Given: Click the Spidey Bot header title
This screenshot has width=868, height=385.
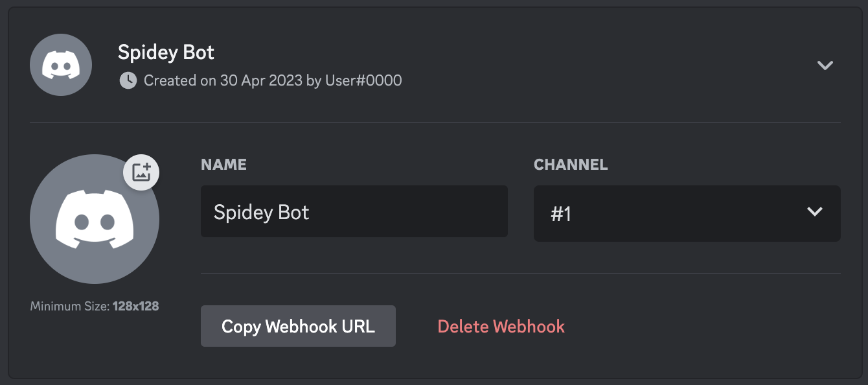Looking at the screenshot, I should coord(166,52).
